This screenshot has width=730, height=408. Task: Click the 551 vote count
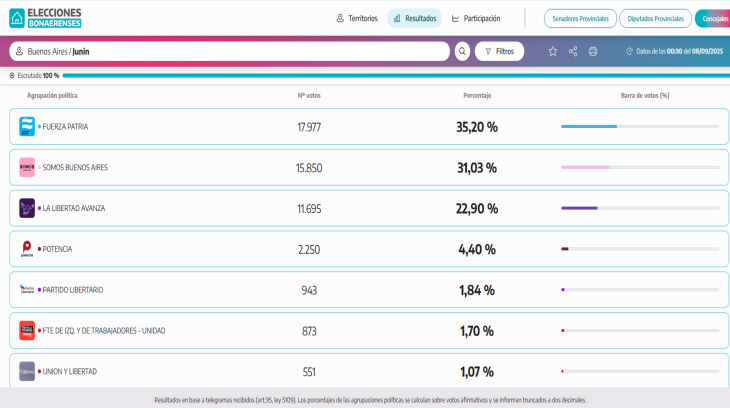[309, 372]
